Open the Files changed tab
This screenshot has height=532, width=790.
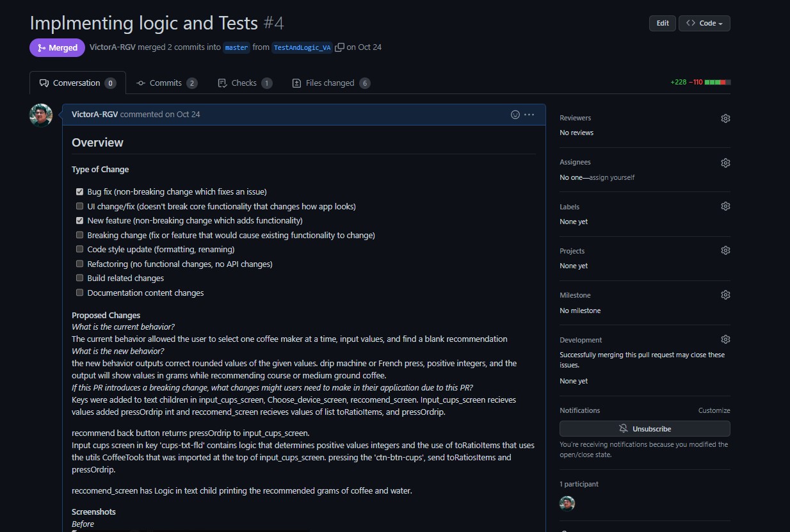coord(331,83)
